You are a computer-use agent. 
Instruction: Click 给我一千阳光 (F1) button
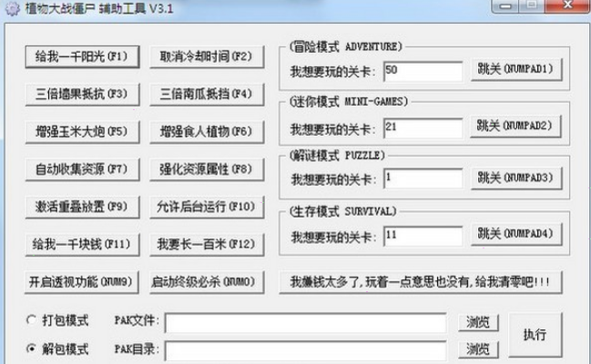(x=81, y=56)
